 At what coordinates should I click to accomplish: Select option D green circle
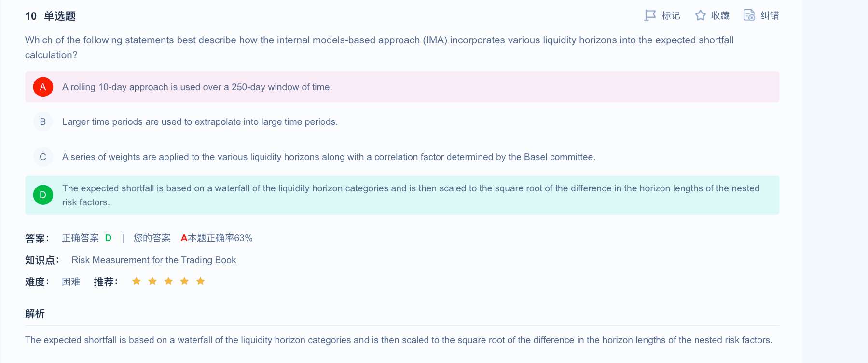pos(43,195)
